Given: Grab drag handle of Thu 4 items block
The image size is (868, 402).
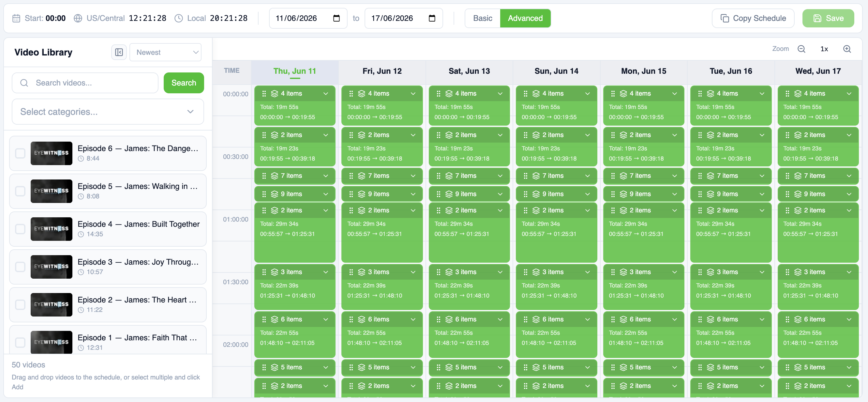Looking at the screenshot, I should (264, 93).
